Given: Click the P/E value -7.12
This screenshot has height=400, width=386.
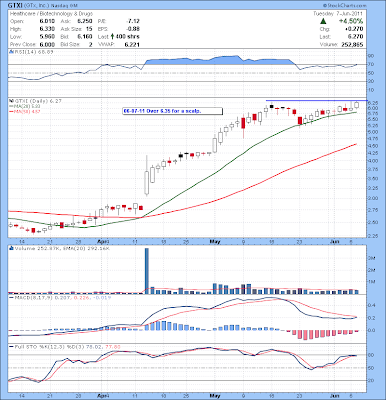Looking at the screenshot, I should coord(133,21).
